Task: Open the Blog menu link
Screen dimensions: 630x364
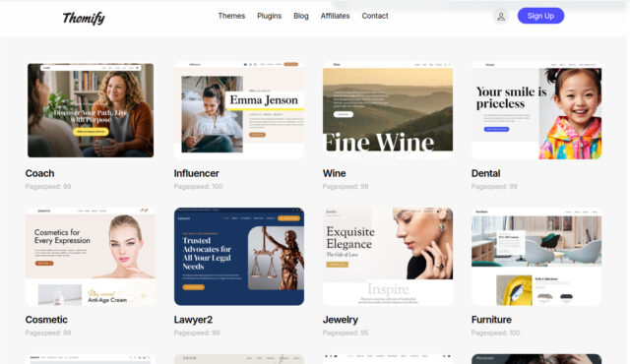Action: coord(301,16)
